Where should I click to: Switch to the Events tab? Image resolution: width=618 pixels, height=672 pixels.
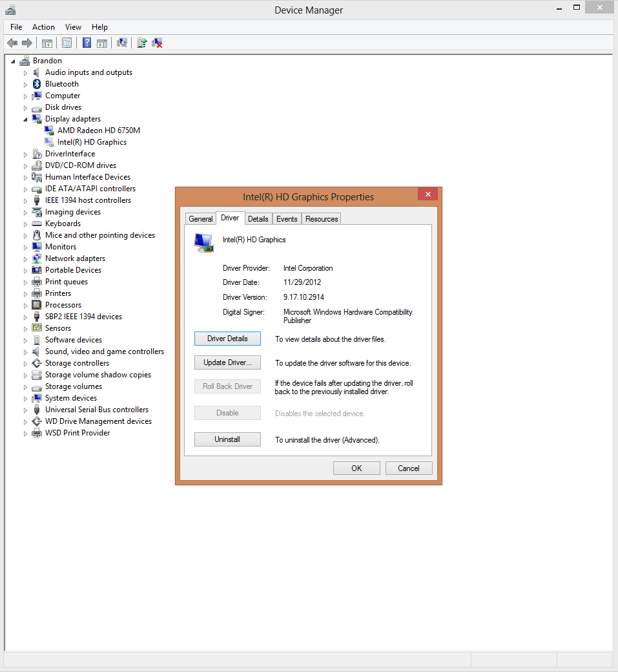coord(287,219)
